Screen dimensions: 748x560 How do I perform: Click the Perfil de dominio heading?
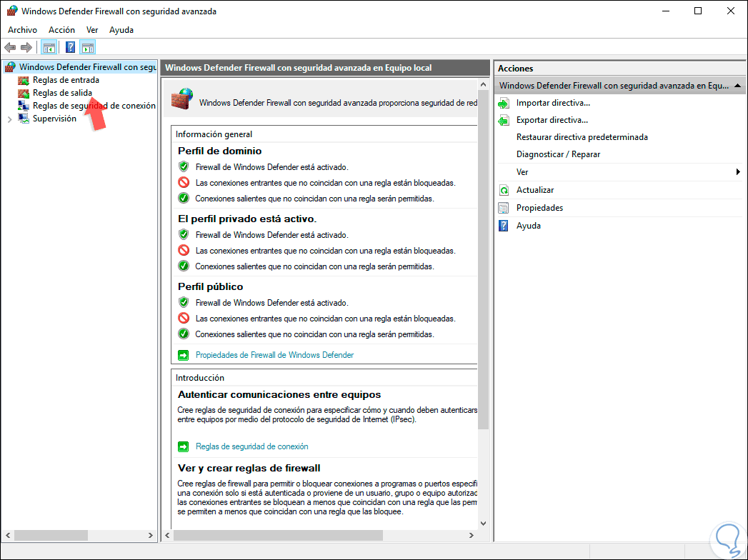pos(219,151)
